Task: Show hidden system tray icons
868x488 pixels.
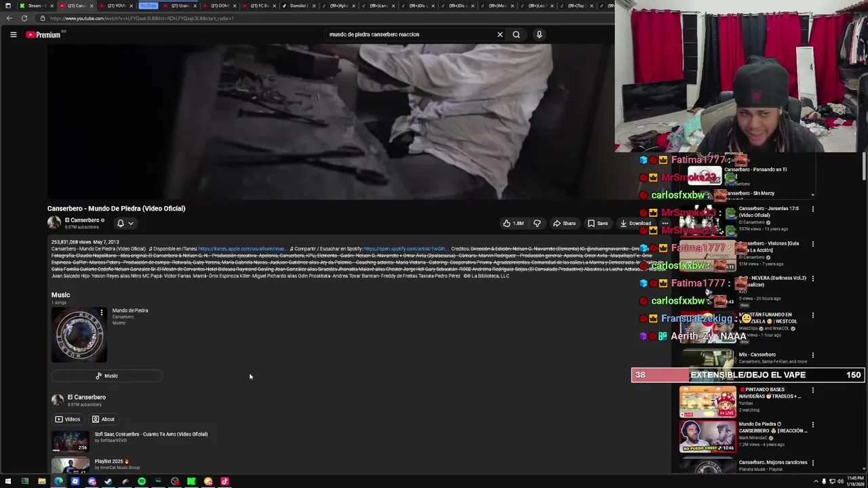Action: (x=816, y=482)
